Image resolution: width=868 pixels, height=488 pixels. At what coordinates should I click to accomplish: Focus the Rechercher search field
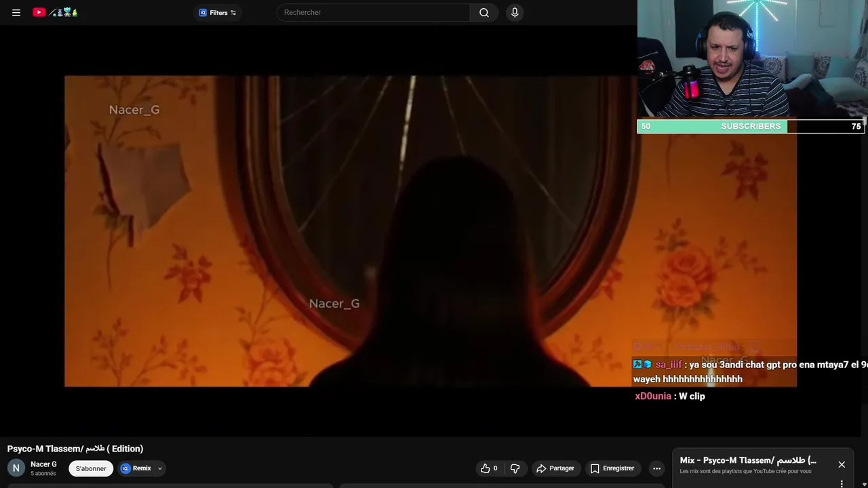(373, 12)
